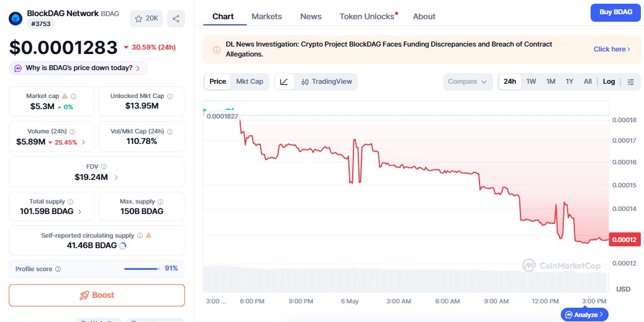Image resolution: width=644 pixels, height=322 pixels.
Task: Open the Market cap info icon
Action: [73, 96]
